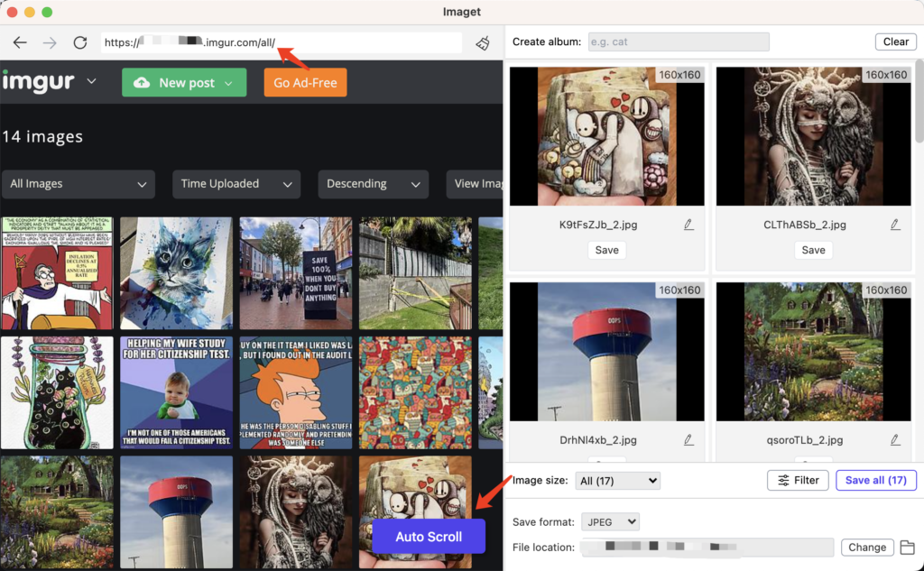924x571 pixels.
Task: Click the edit pencil beside qsoroTLb_2.jpg
Action: (x=895, y=439)
